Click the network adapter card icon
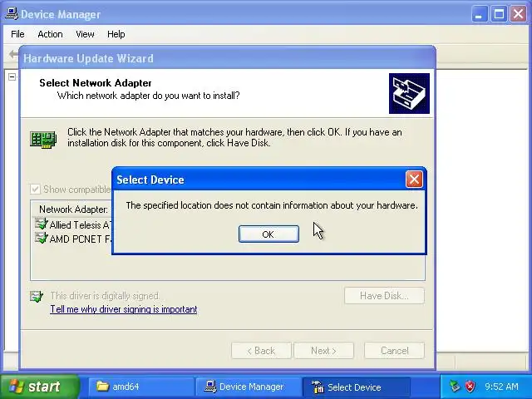The image size is (532, 399). point(43,140)
